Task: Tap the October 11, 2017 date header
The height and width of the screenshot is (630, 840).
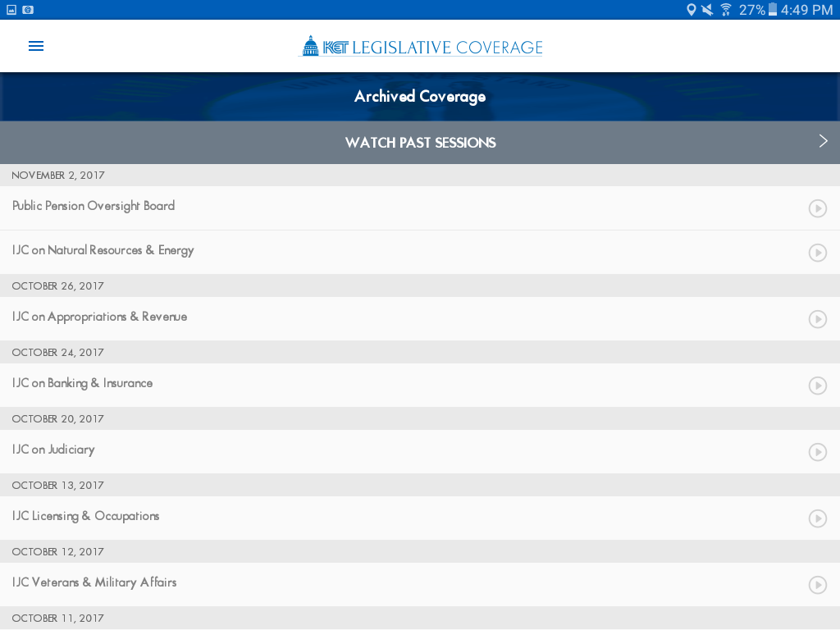Action: (x=58, y=619)
